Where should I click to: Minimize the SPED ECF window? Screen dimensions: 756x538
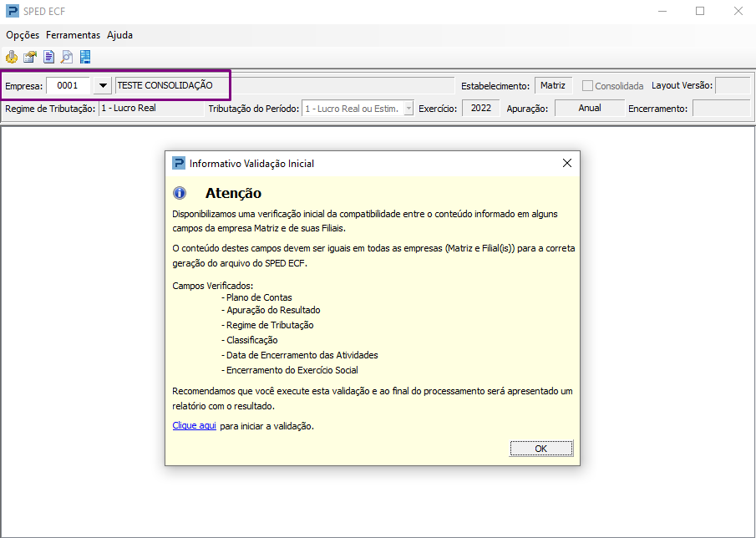[662, 11]
